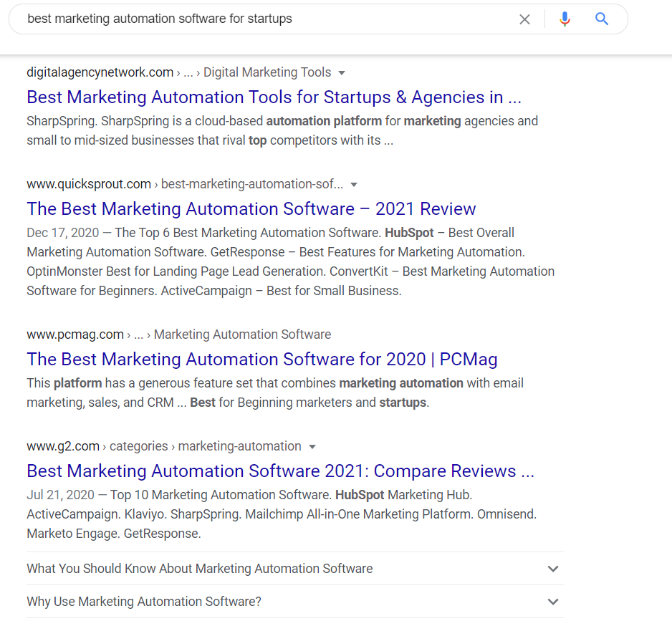Screen dimensions: 672x626
Task: Submit search with the magnifying glass icon
Action: [x=602, y=19]
